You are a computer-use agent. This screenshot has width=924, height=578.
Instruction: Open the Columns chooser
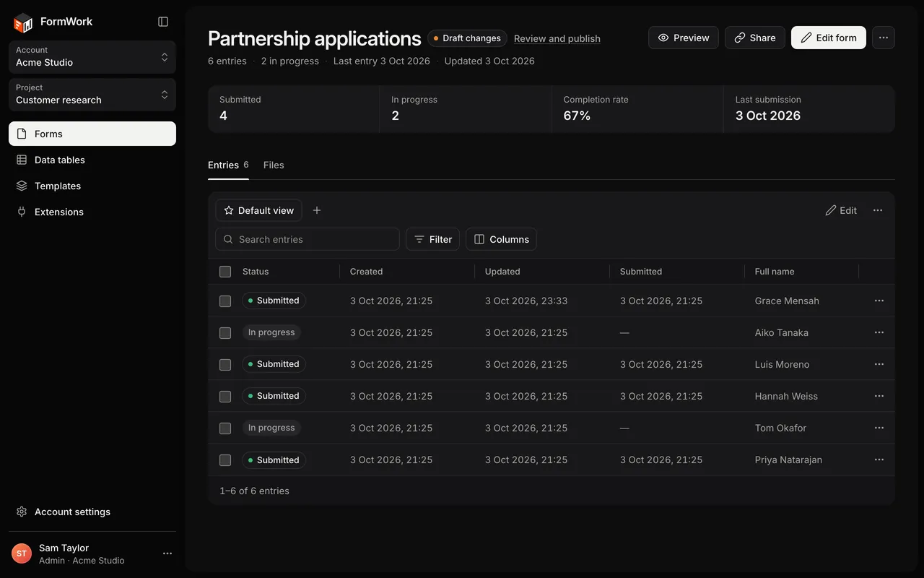point(502,239)
